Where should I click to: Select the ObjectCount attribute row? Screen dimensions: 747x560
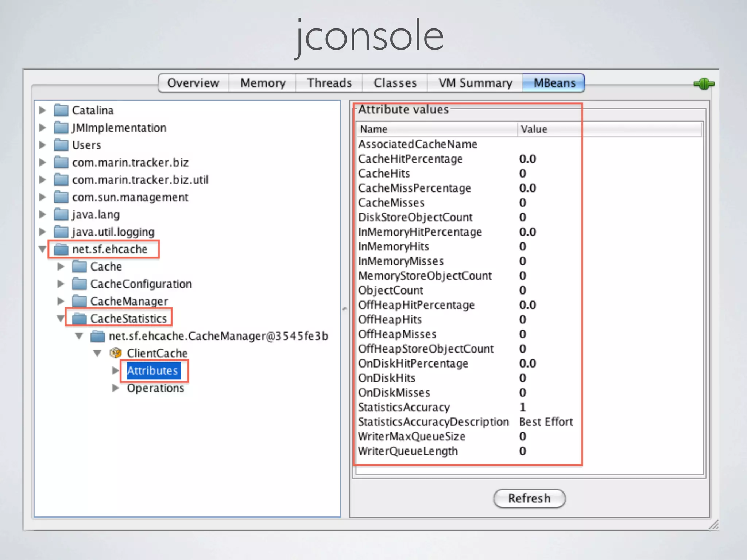pos(529,290)
